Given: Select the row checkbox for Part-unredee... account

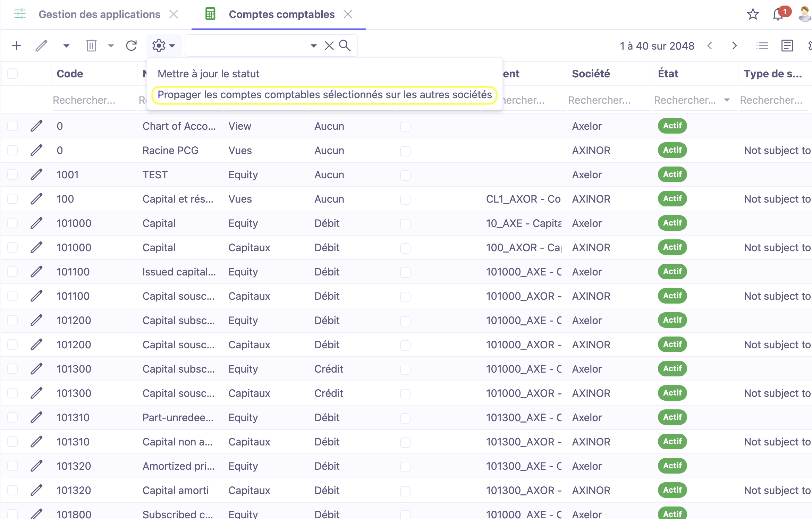Looking at the screenshot, I should (12, 417).
